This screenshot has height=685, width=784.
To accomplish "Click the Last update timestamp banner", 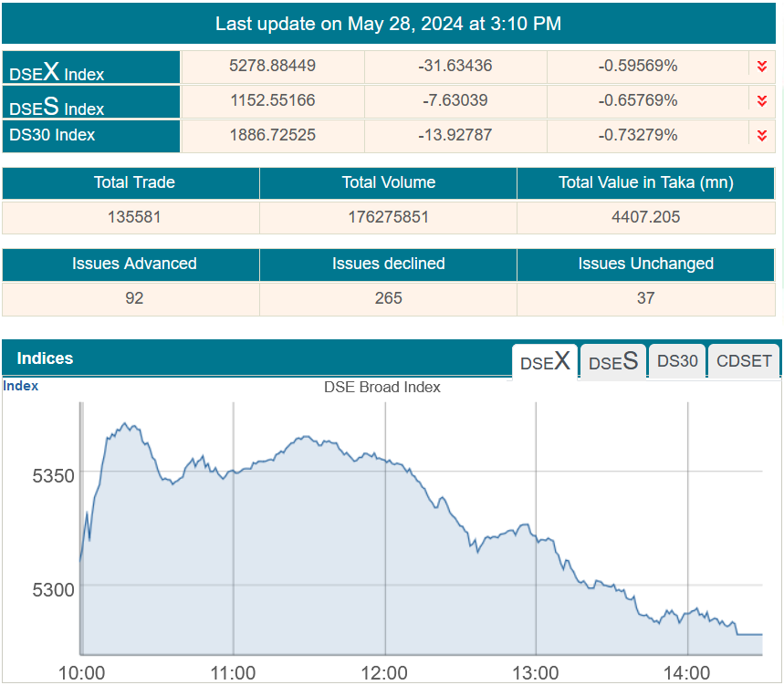I will point(388,24).
